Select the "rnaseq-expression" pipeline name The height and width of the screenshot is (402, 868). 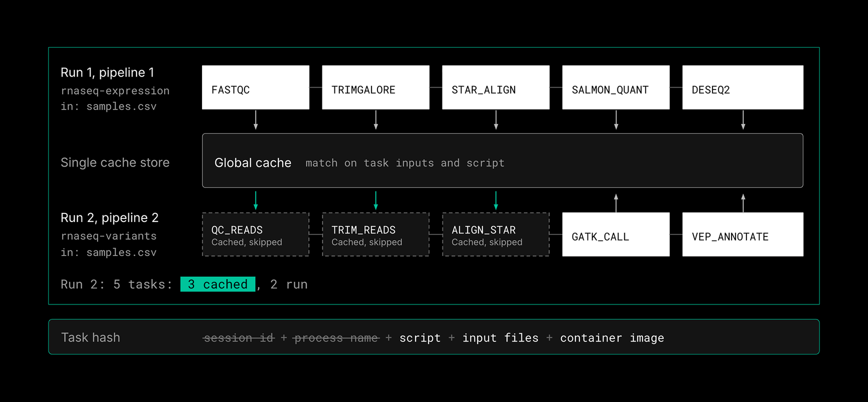coord(115,91)
